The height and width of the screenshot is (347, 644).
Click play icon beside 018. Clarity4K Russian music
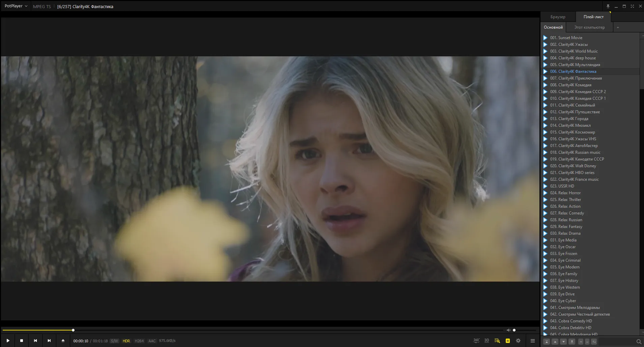pos(545,152)
